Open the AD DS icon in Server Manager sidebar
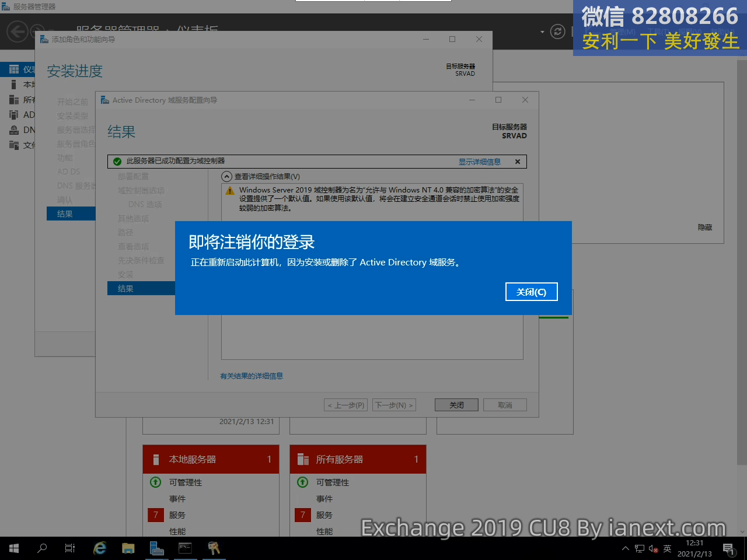 pos(14,115)
